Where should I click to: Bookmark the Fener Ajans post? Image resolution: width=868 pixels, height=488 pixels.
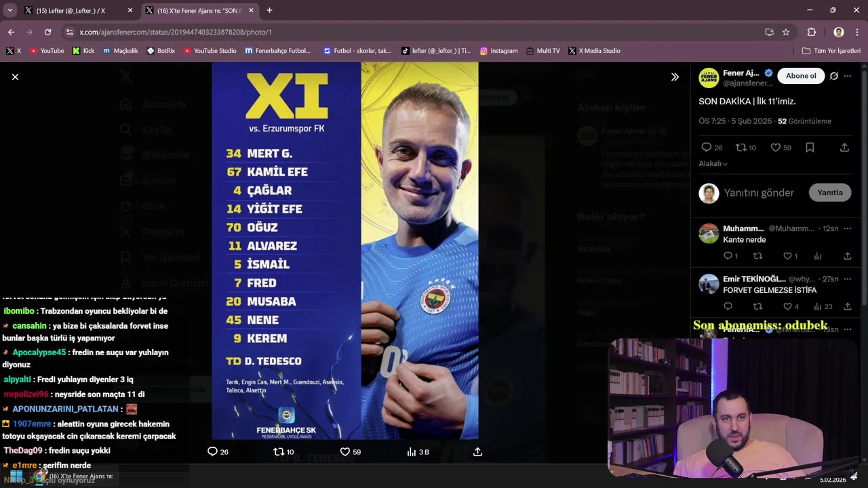click(x=810, y=147)
